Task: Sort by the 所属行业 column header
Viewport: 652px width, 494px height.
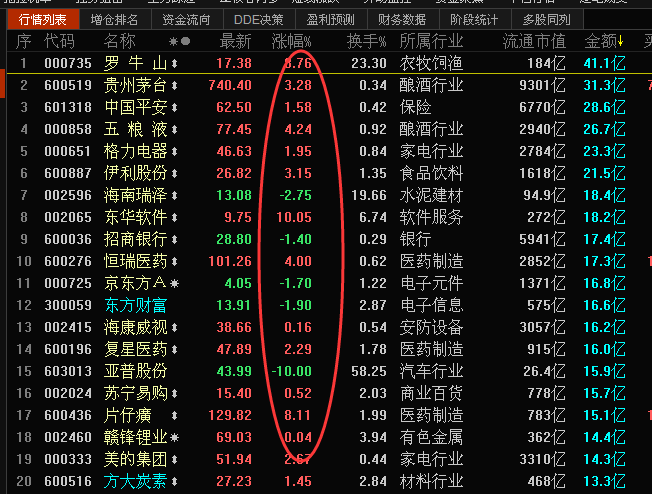Action: 431,41
